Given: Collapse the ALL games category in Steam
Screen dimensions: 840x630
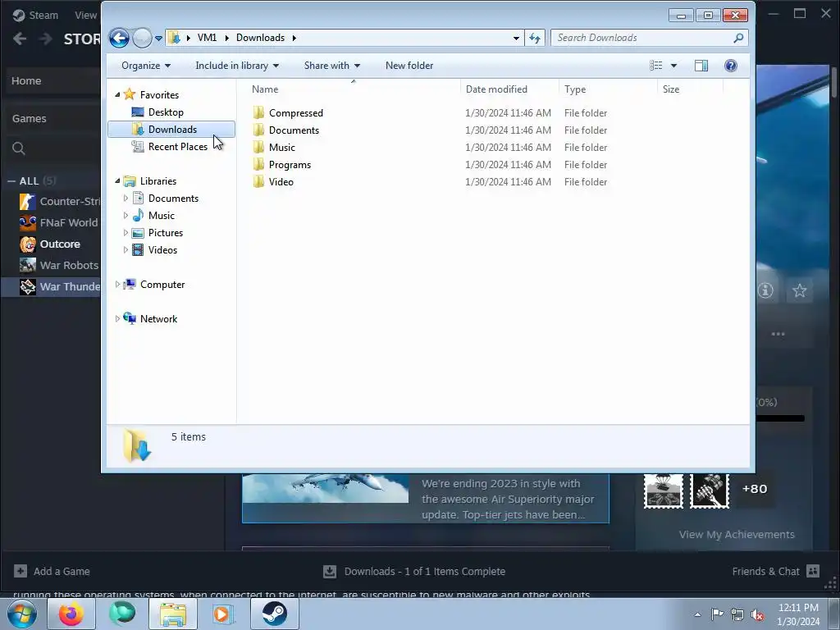Looking at the screenshot, I should click(11, 181).
